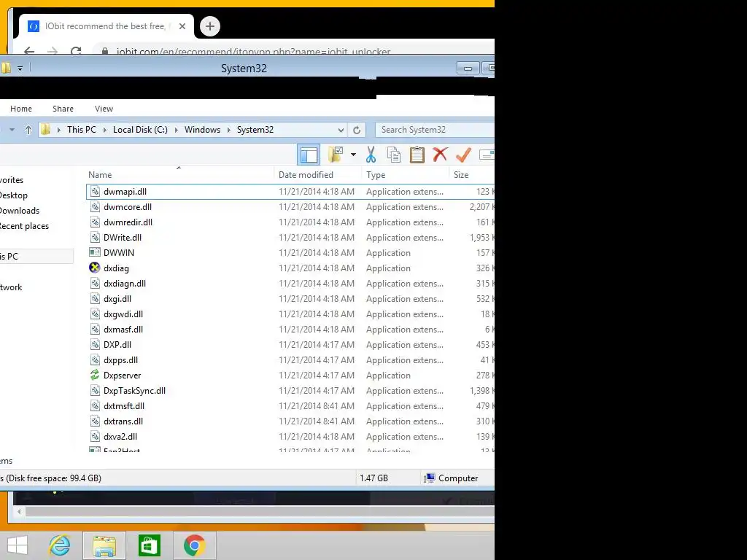Open the Share ribbon tab
This screenshot has height=560, width=747.
tap(63, 109)
